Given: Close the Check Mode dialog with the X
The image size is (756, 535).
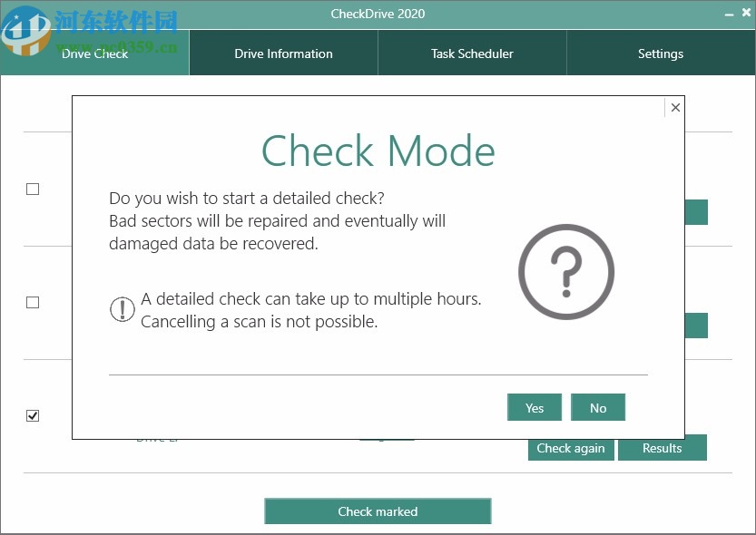Looking at the screenshot, I should [x=675, y=107].
